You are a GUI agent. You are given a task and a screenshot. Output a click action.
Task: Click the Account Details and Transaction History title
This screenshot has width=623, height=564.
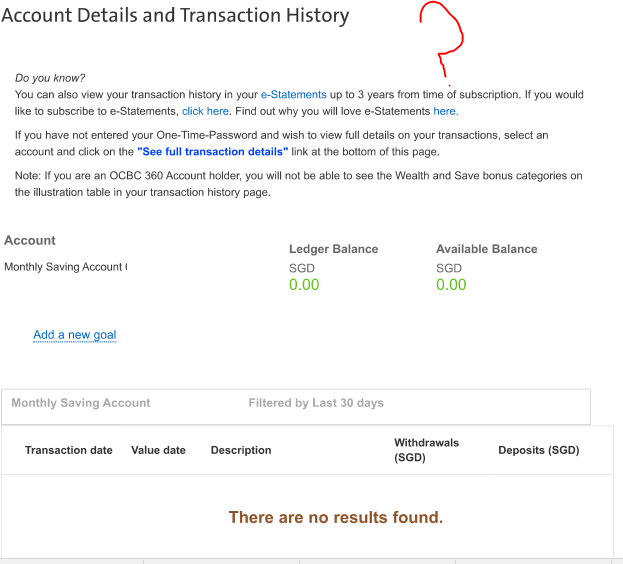point(175,16)
